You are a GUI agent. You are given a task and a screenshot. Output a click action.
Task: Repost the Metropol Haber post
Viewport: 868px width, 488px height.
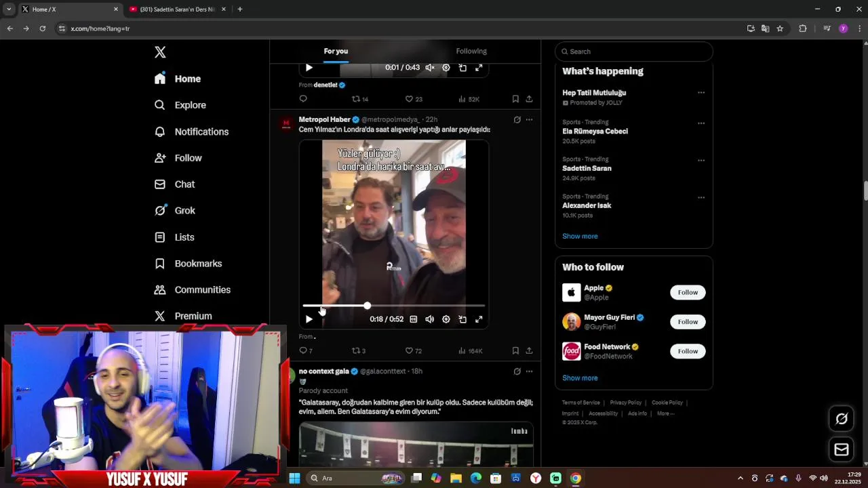click(359, 350)
